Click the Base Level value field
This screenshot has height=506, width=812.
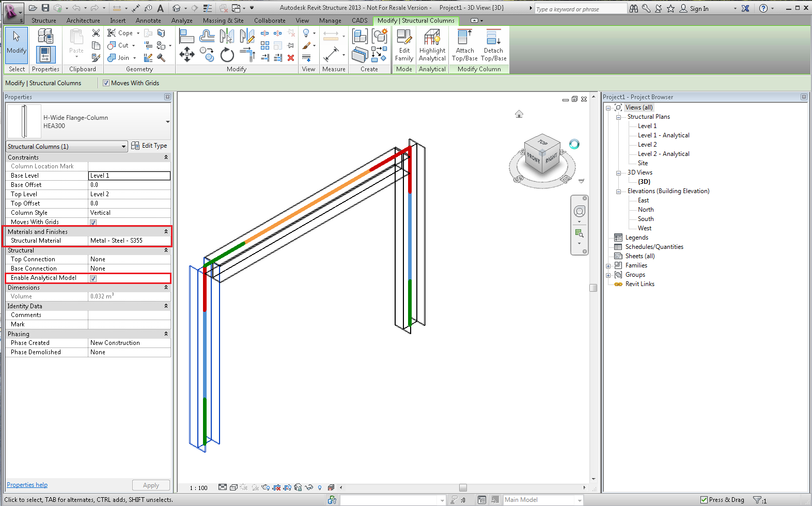[x=129, y=176]
